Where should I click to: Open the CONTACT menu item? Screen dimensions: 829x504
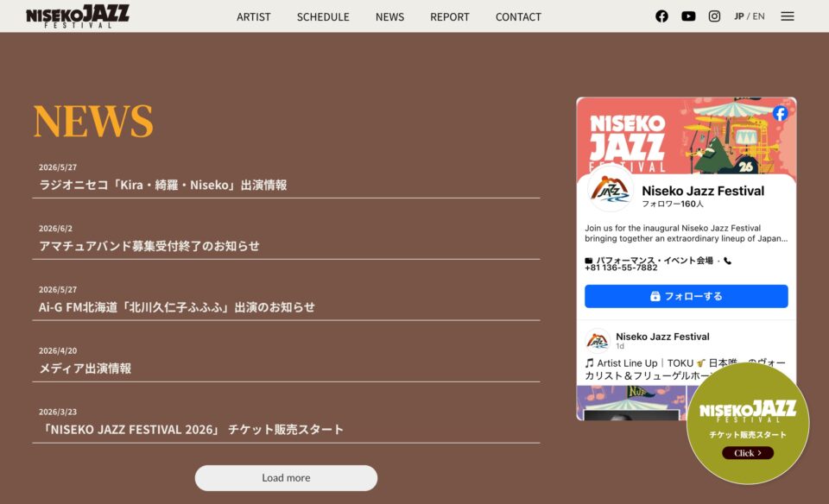(518, 17)
